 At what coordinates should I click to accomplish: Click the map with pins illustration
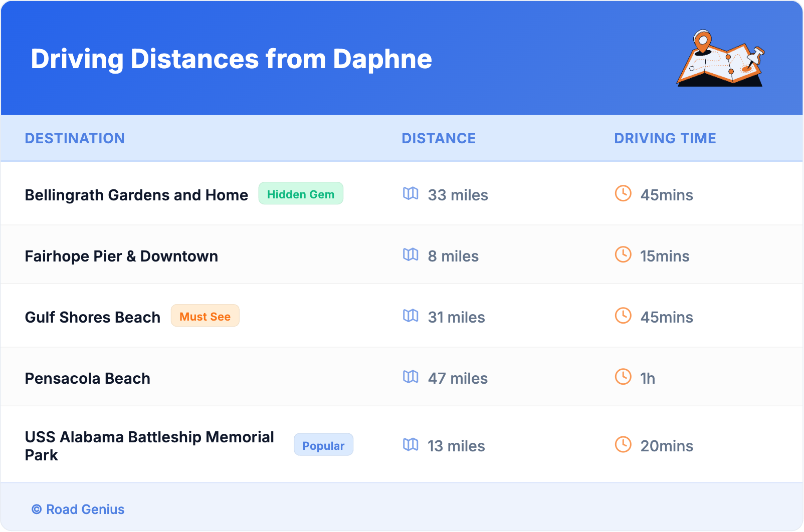(x=720, y=59)
